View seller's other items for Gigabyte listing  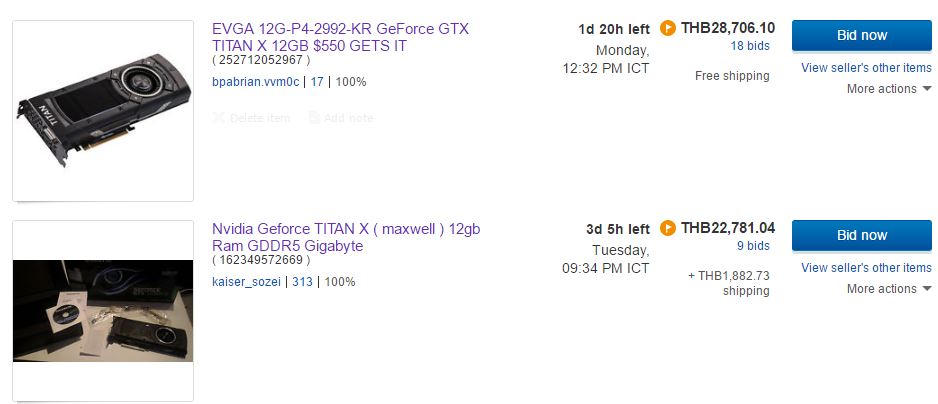pos(866,268)
